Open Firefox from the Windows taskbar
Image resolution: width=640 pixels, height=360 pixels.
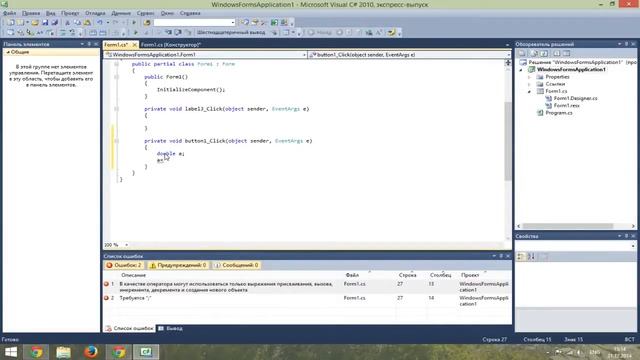click(x=91, y=352)
